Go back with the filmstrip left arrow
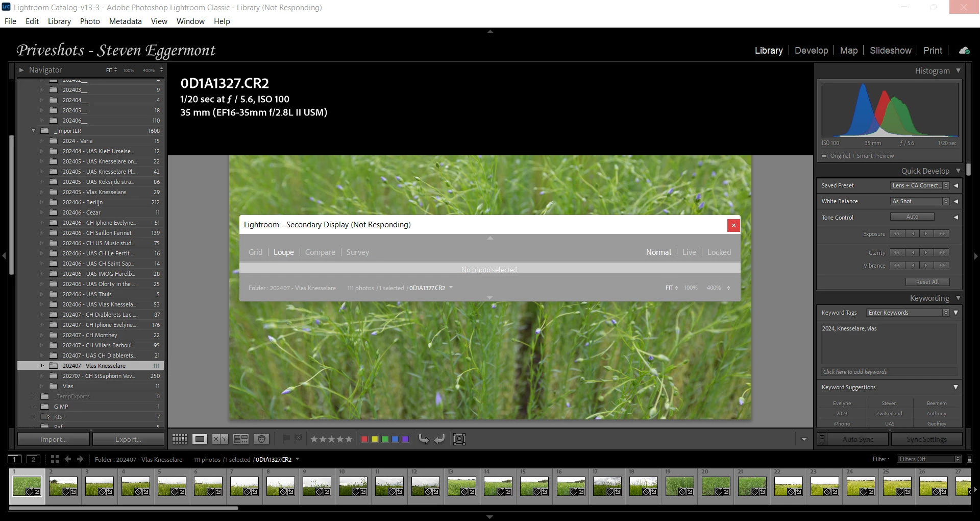 tap(68, 459)
